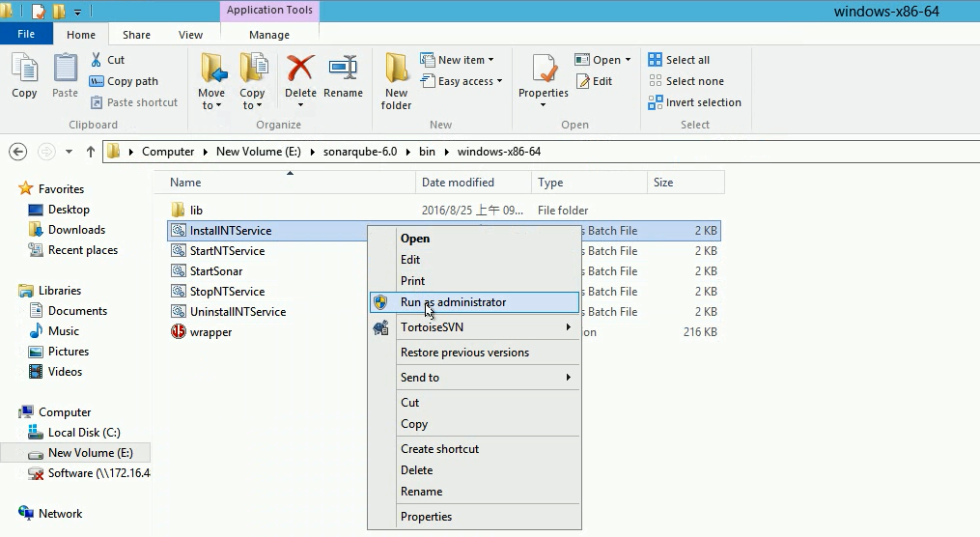The image size is (980, 537).
Task: Click sonarqube-6.0 breadcrumb in address bar
Action: click(x=360, y=152)
